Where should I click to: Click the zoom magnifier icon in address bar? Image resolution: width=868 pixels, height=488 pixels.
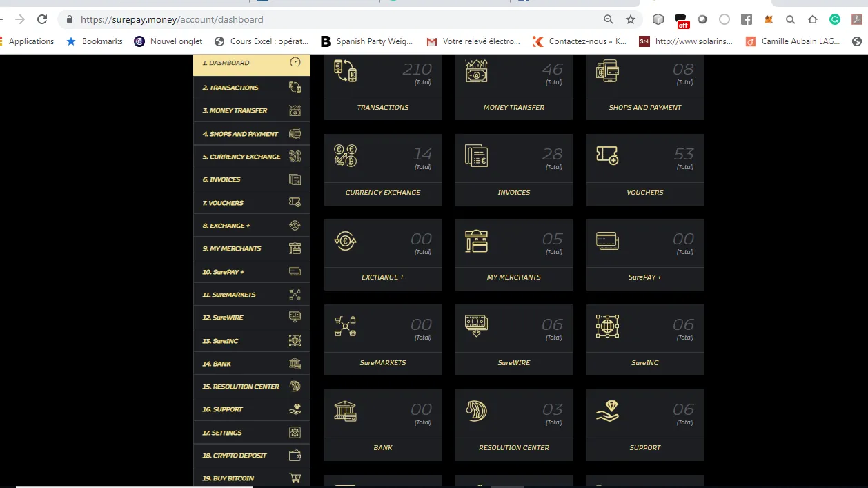pos(608,19)
